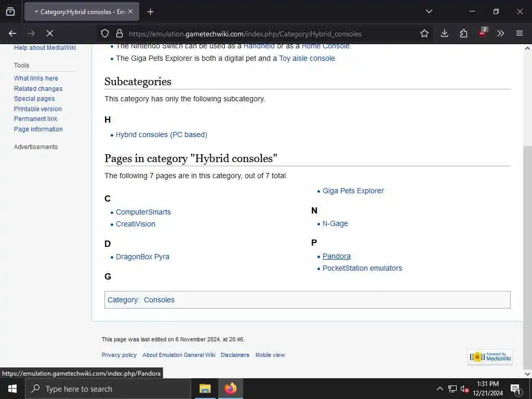Open the Consoles category link

pos(159,300)
